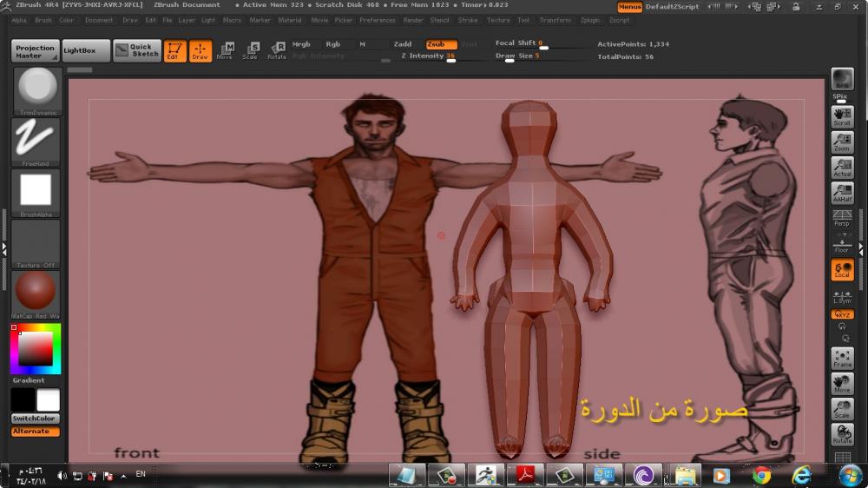Toggle Zsub sculpting mode
The image size is (868, 488).
tap(441, 44)
